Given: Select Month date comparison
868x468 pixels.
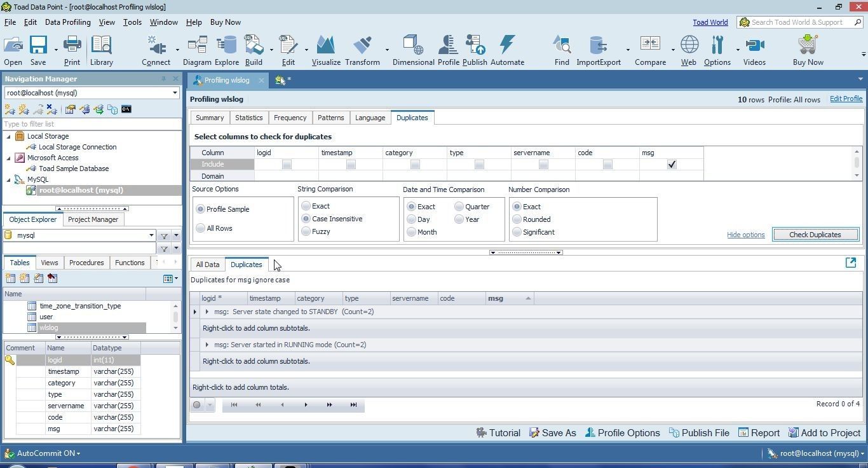Looking at the screenshot, I should pyautogui.click(x=412, y=232).
